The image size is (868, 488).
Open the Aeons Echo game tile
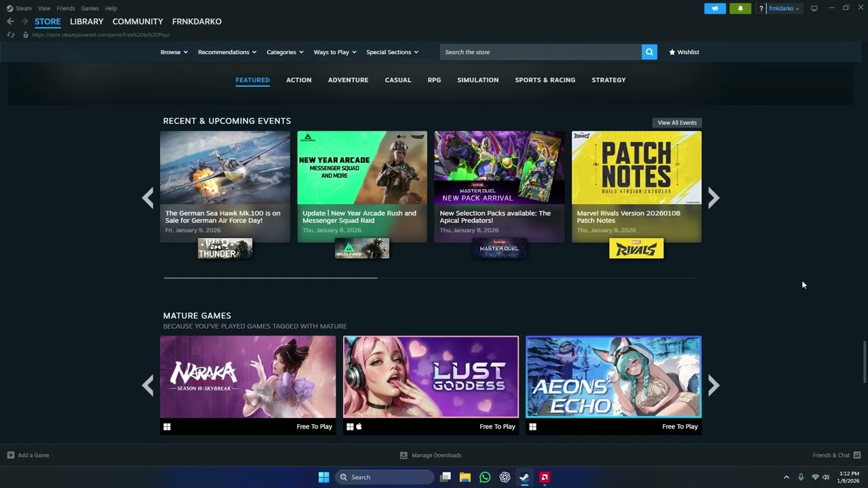pyautogui.click(x=613, y=385)
